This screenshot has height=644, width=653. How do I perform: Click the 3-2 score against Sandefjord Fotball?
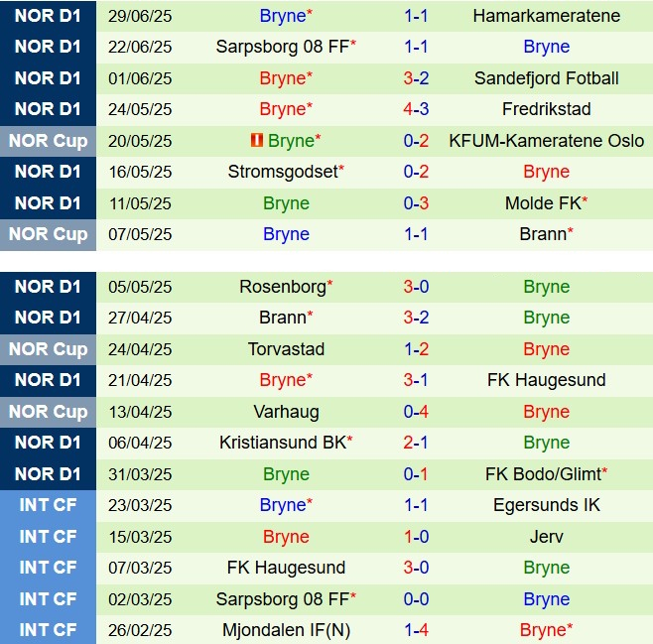tap(416, 78)
